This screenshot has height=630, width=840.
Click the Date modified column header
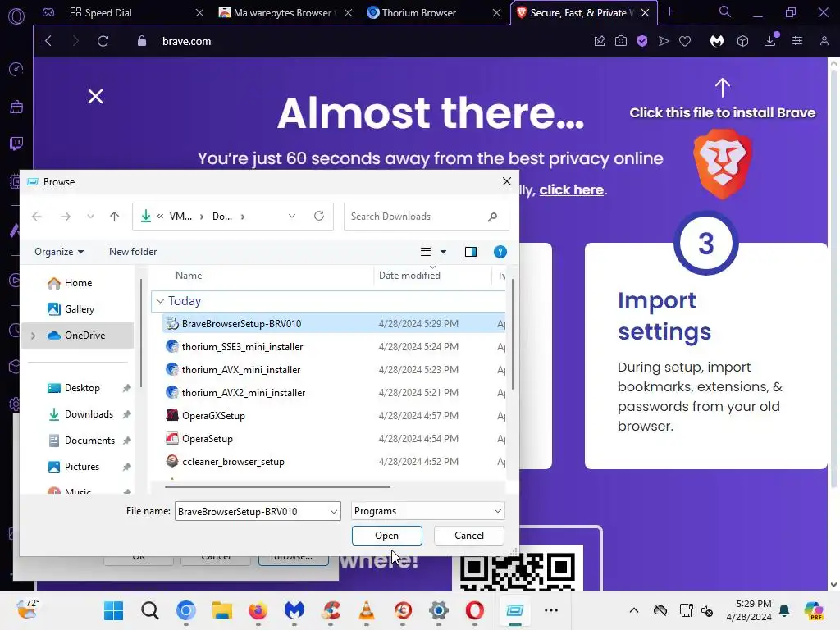tap(410, 276)
